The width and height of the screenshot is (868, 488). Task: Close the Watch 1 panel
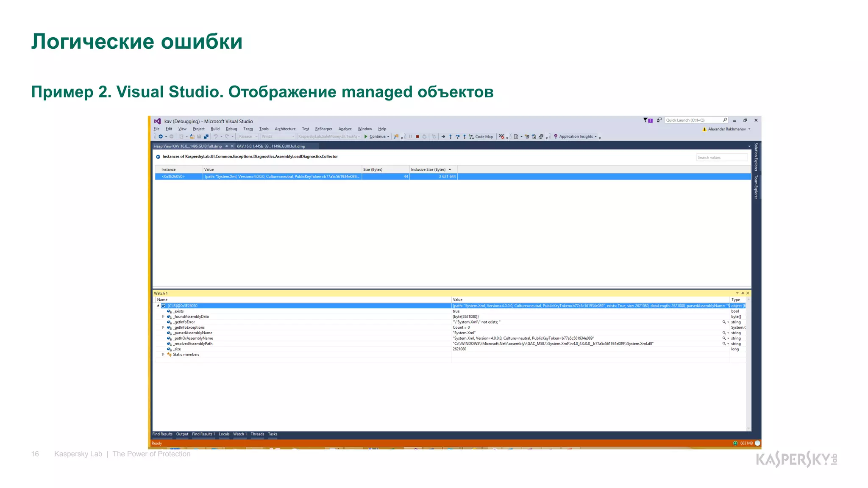point(748,293)
